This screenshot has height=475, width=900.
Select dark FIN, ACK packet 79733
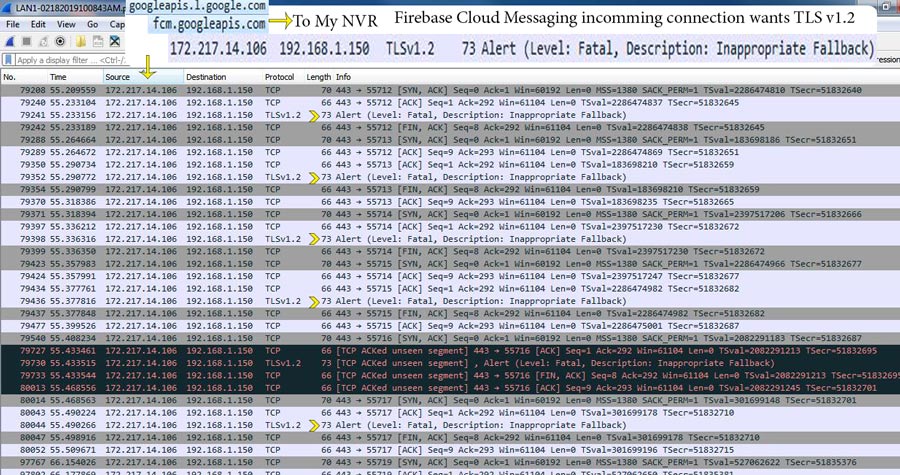click(450, 375)
